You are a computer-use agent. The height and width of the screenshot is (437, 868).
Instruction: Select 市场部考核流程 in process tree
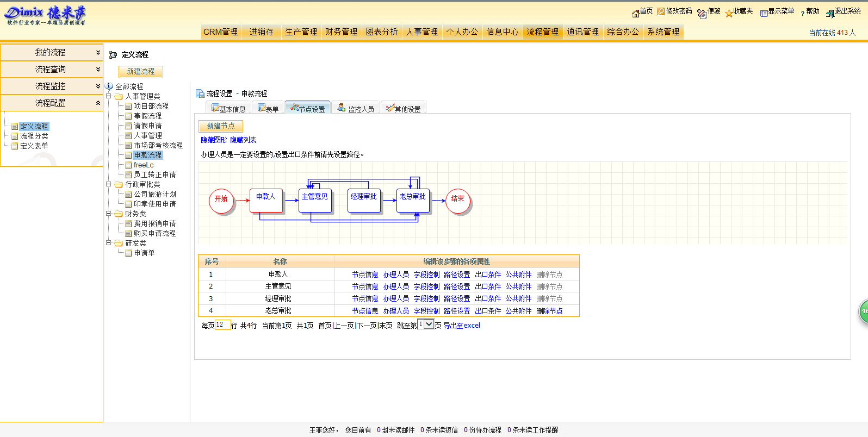[x=158, y=145]
